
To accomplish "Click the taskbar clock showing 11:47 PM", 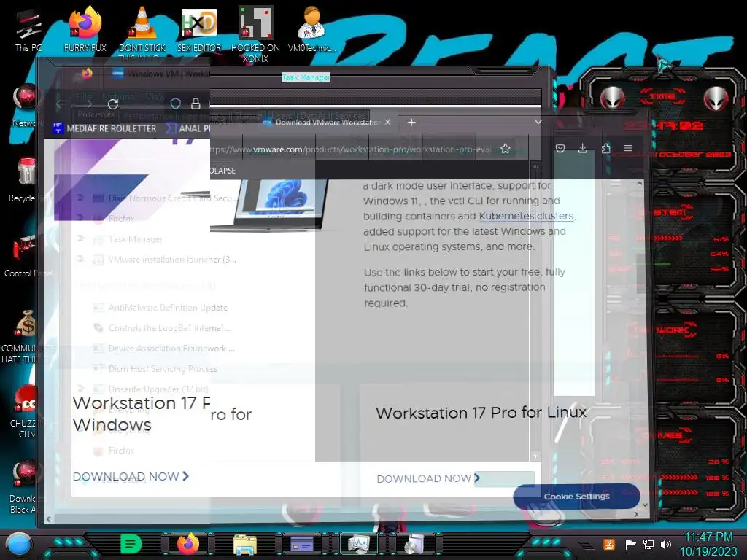I will coord(708,544).
